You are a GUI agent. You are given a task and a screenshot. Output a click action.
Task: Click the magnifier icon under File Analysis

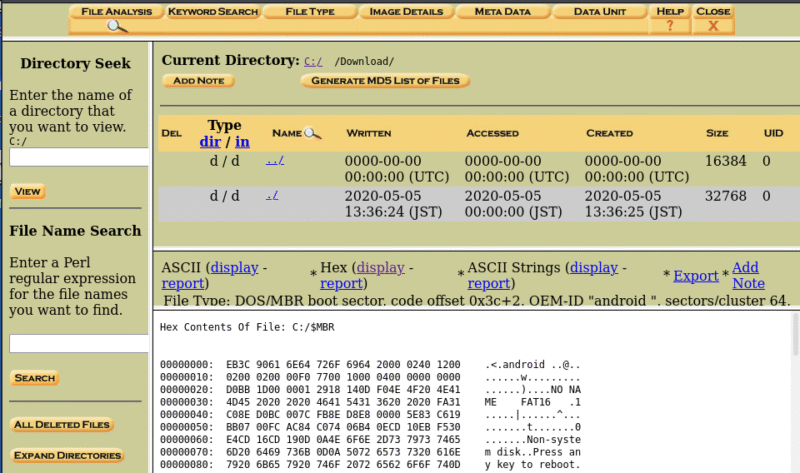point(113,27)
